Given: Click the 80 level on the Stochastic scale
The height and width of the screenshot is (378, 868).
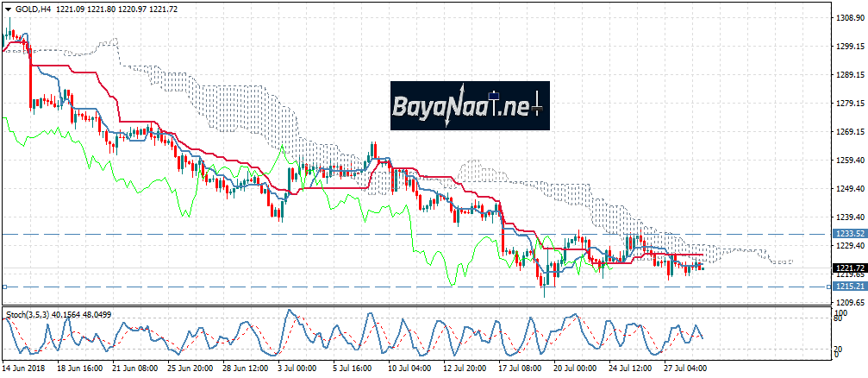Looking at the screenshot, I should tap(836, 319).
